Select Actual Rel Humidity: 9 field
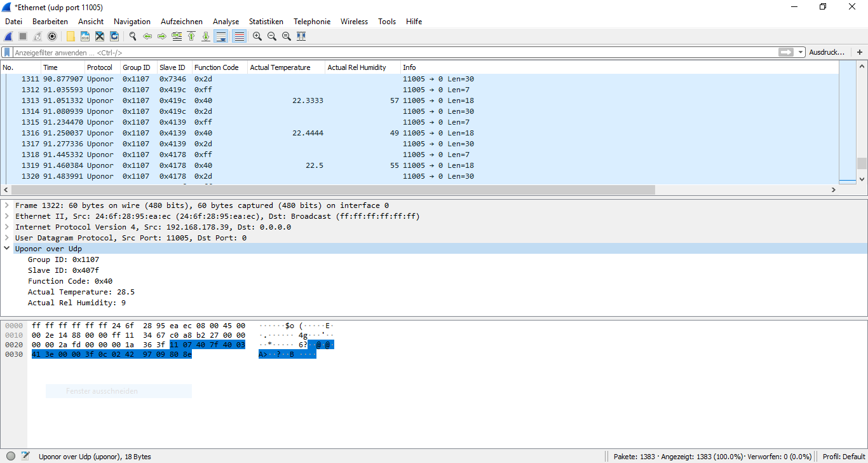Image resolution: width=868 pixels, height=463 pixels. (77, 303)
